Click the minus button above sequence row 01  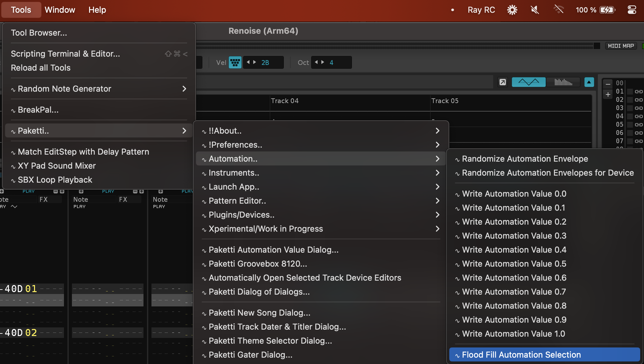(x=608, y=84)
